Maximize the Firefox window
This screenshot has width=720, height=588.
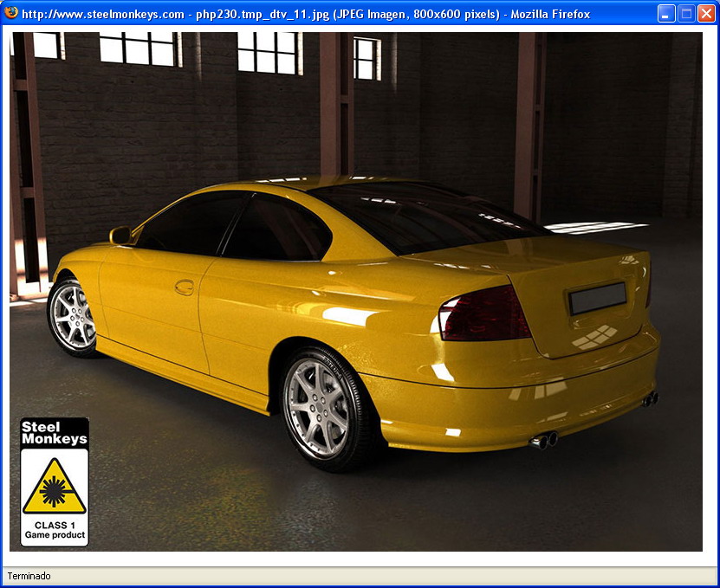click(x=686, y=14)
